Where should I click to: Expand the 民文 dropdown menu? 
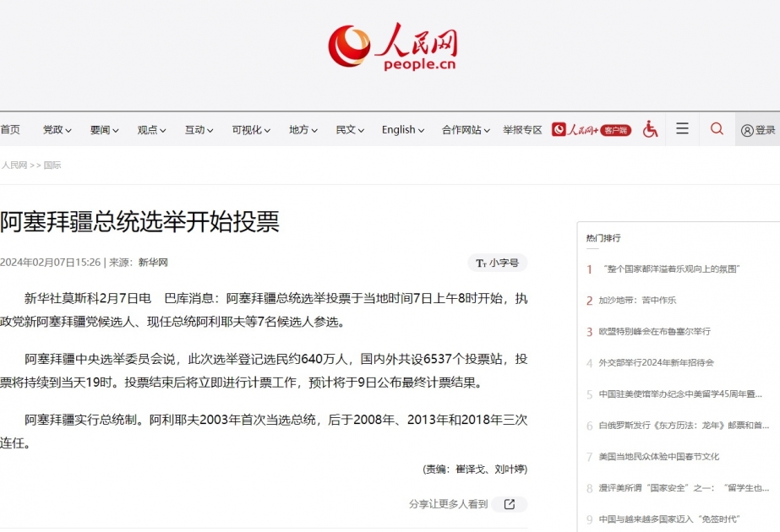pos(350,130)
